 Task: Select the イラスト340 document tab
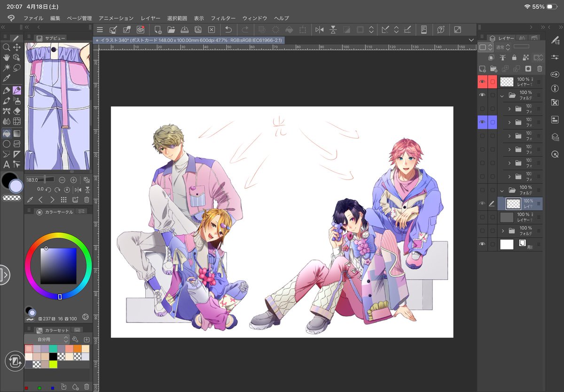[188, 40]
